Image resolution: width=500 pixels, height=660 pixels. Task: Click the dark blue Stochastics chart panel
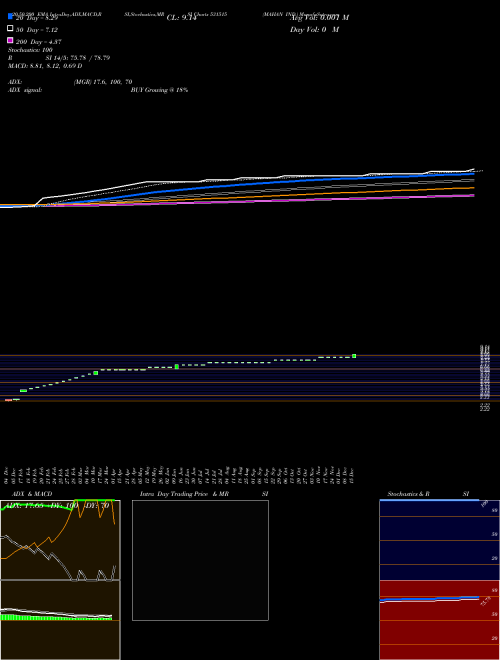coord(439,540)
